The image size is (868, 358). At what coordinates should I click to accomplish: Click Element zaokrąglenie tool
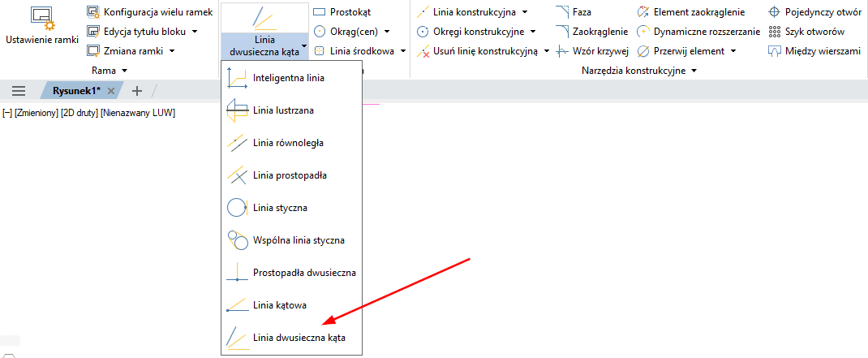(691, 11)
